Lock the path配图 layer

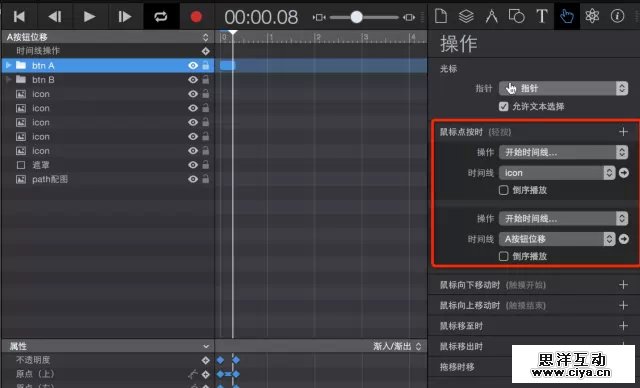click(x=206, y=179)
